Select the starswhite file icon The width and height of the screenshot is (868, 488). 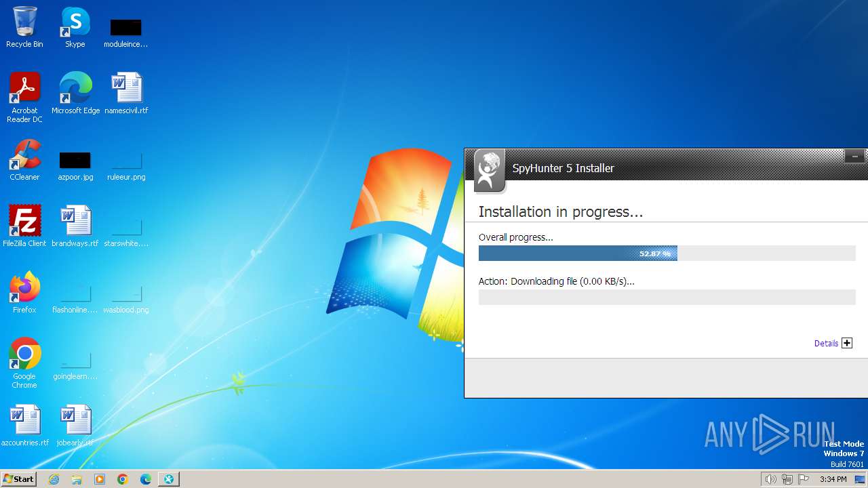pos(126,232)
